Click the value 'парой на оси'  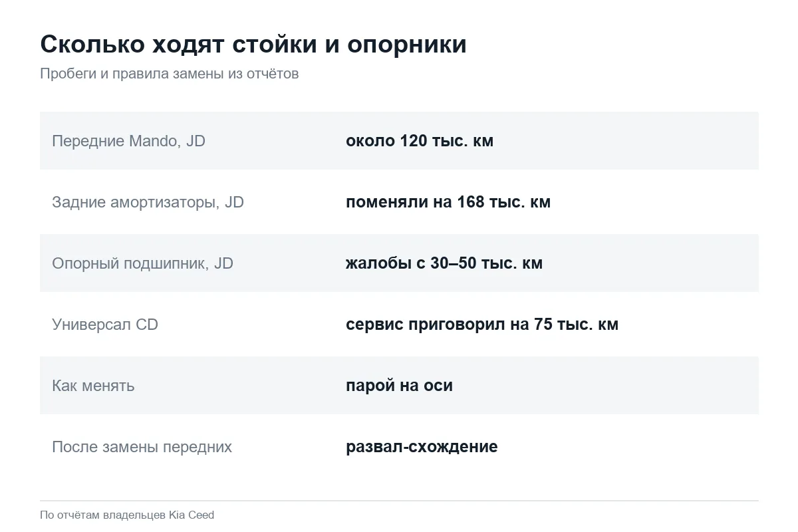click(x=399, y=386)
